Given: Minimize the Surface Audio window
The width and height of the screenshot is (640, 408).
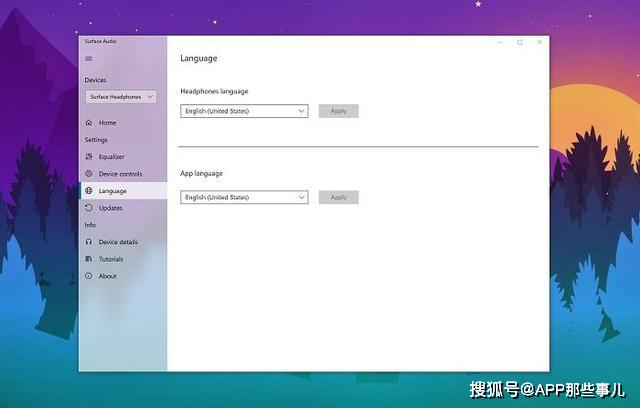Looking at the screenshot, I should [500, 42].
